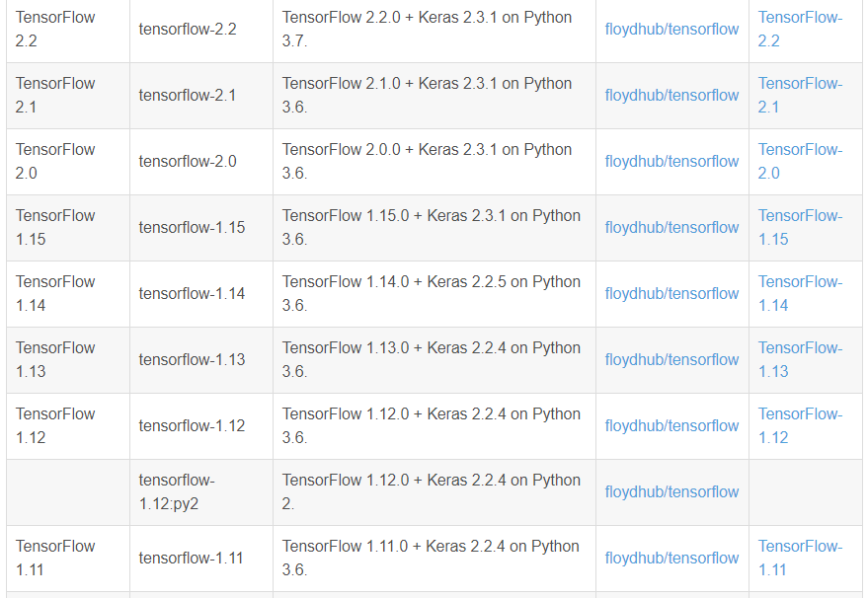Click the TensorFlow-1.15 link

(803, 227)
